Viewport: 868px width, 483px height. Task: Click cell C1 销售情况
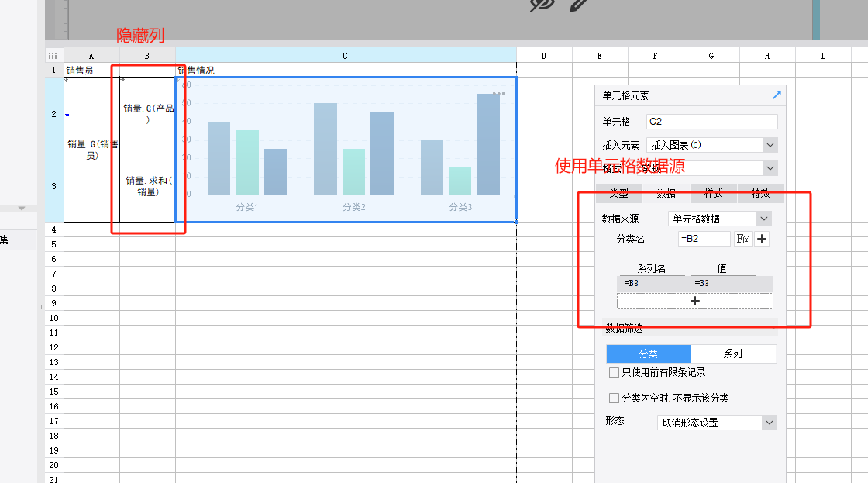click(346, 71)
